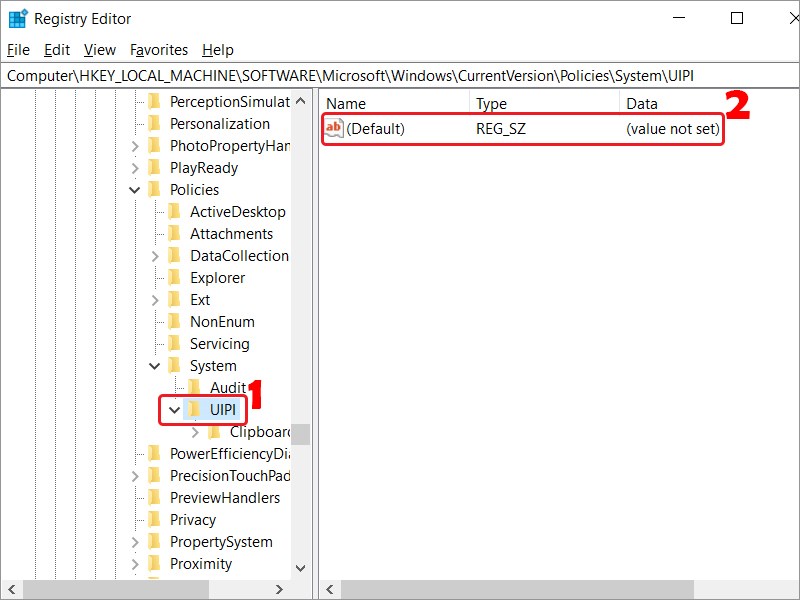Screen dimensions: 800x600
Task: Click the Proximity folder icon
Action: coord(155,563)
